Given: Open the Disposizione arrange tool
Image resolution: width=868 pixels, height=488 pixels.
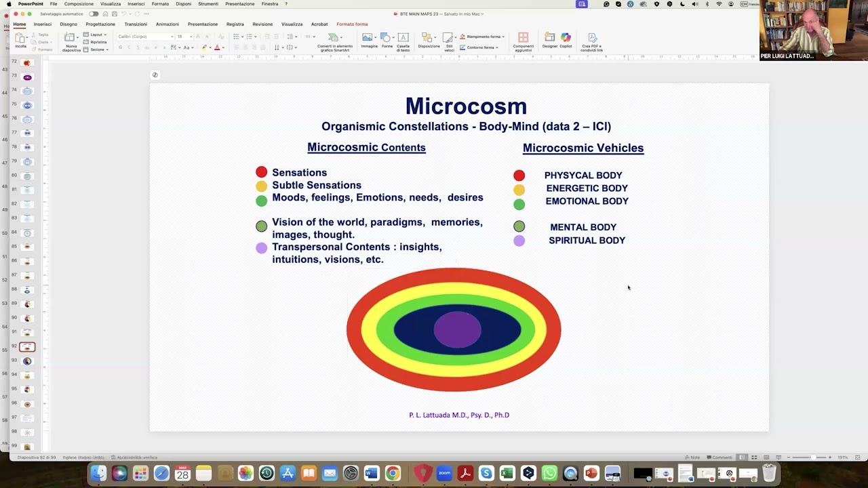Looking at the screenshot, I should 429,41.
